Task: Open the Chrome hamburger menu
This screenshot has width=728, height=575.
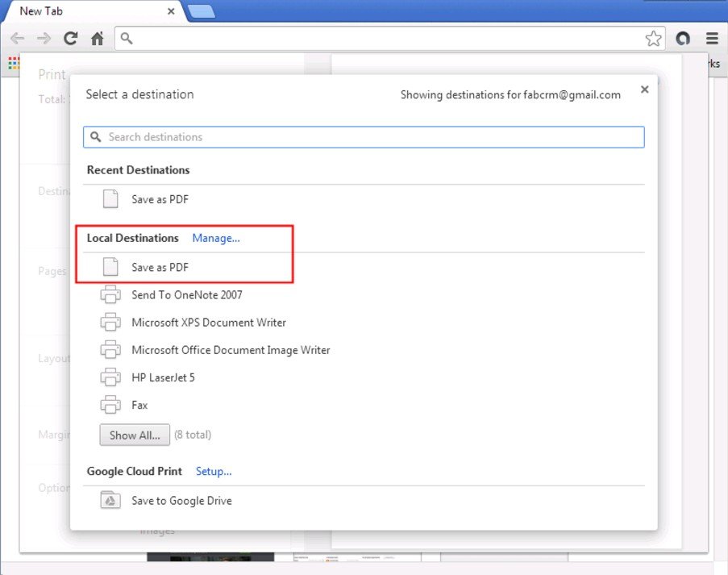Action: click(712, 38)
